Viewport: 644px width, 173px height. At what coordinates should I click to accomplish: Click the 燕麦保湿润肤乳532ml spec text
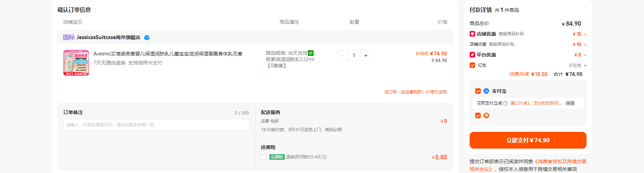pos(290,59)
